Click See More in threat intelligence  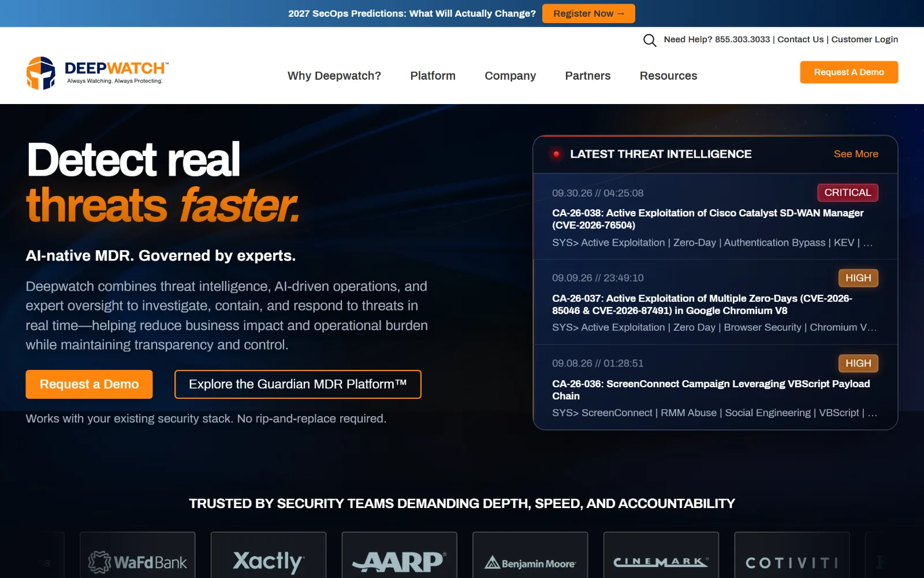856,154
